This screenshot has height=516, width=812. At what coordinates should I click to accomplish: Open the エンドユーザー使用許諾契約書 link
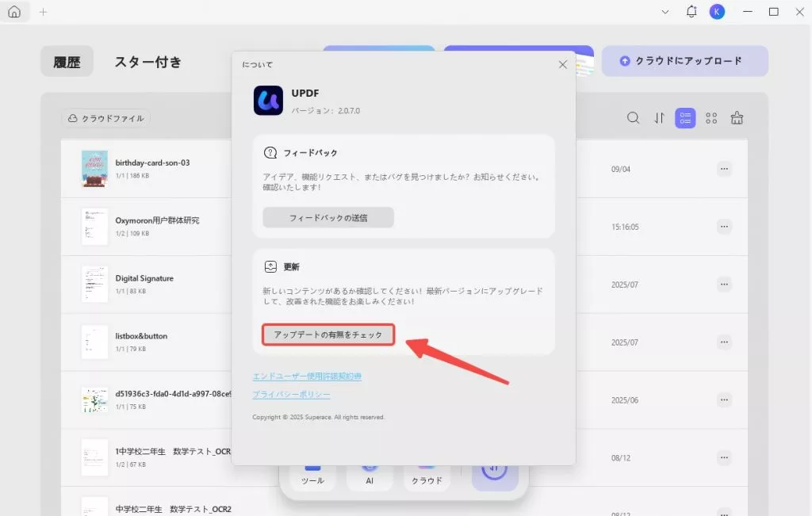click(307, 376)
